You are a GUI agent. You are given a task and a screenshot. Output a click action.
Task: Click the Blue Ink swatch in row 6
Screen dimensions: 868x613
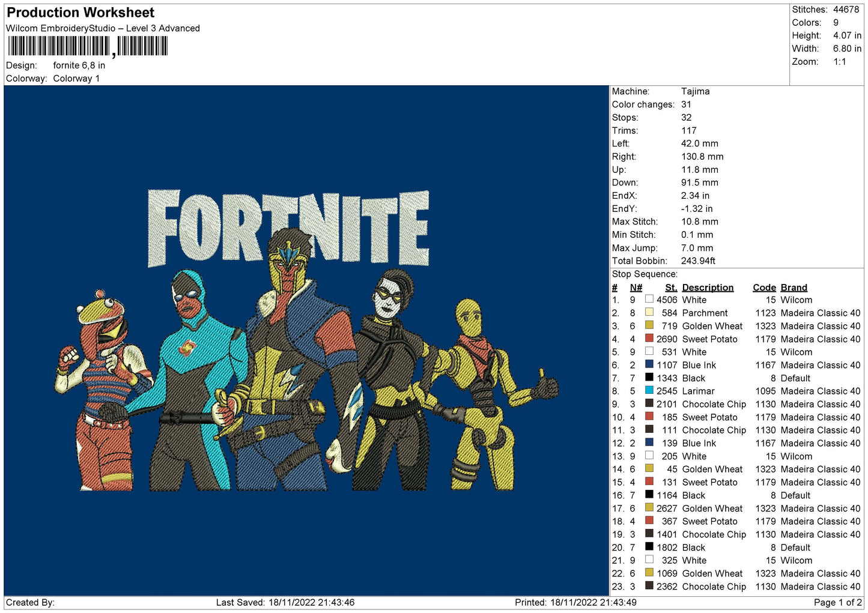click(649, 364)
